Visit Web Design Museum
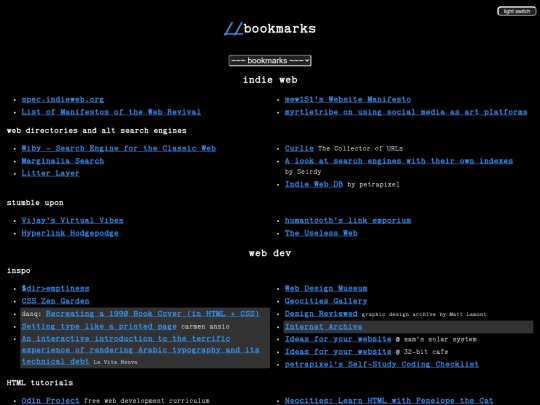The image size is (540, 405). tap(326, 289)
